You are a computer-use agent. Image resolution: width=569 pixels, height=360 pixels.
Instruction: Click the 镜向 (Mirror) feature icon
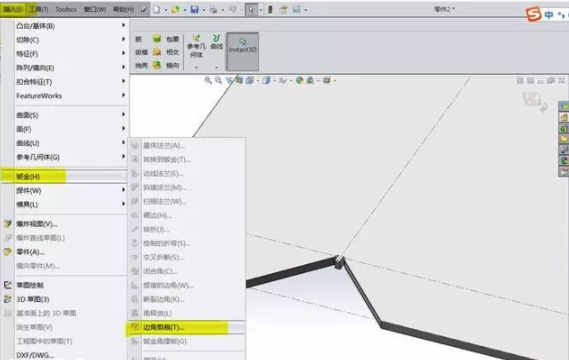(x=157, y=65)
